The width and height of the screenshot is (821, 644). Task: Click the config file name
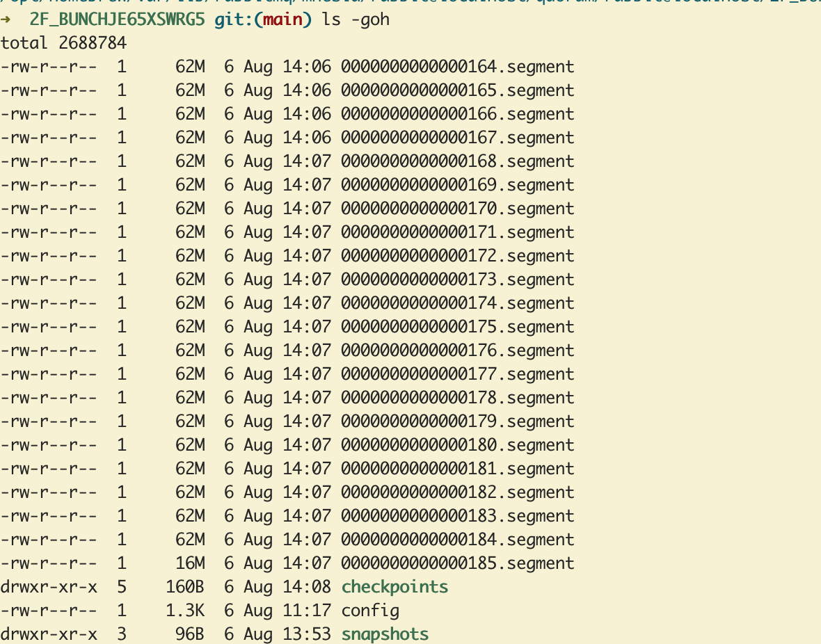370,611
